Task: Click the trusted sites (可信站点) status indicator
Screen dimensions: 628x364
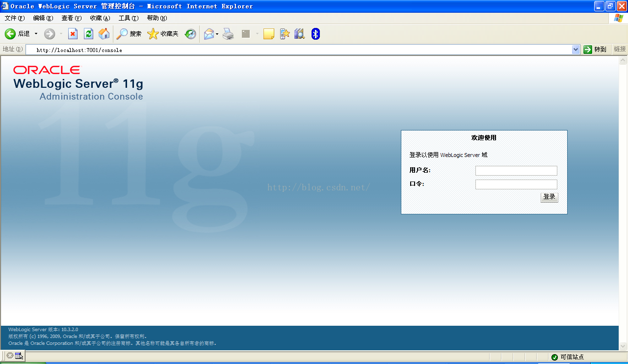Action: (568, 357)
